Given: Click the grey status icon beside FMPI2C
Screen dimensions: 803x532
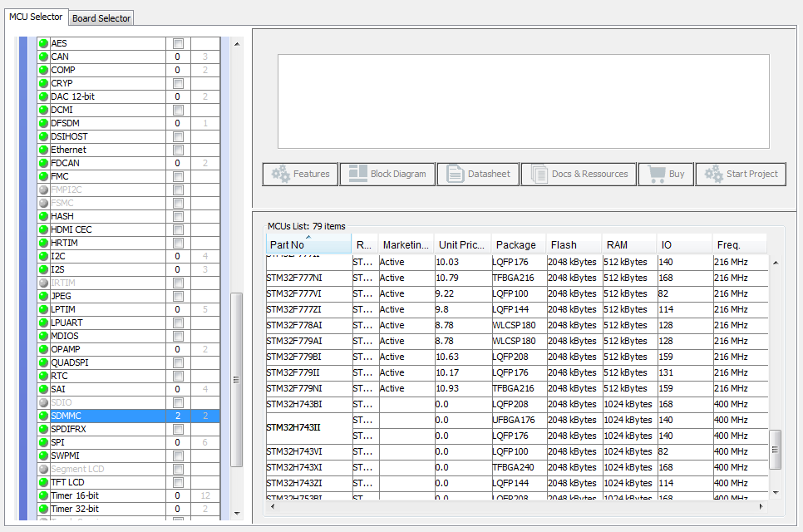Looking at the screenshot, I should [x=43, y=190].
